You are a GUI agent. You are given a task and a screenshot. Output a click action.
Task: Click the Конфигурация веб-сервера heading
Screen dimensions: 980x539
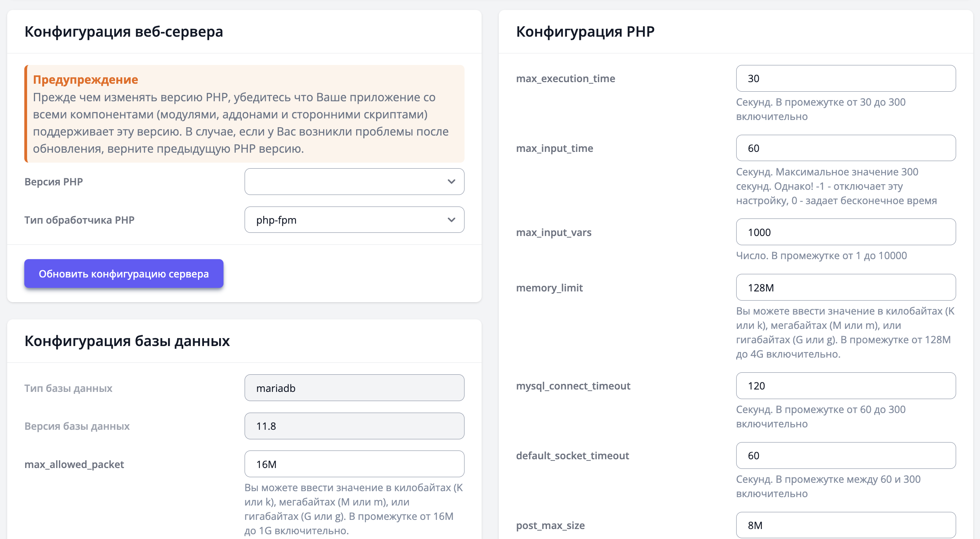(123, 31)
